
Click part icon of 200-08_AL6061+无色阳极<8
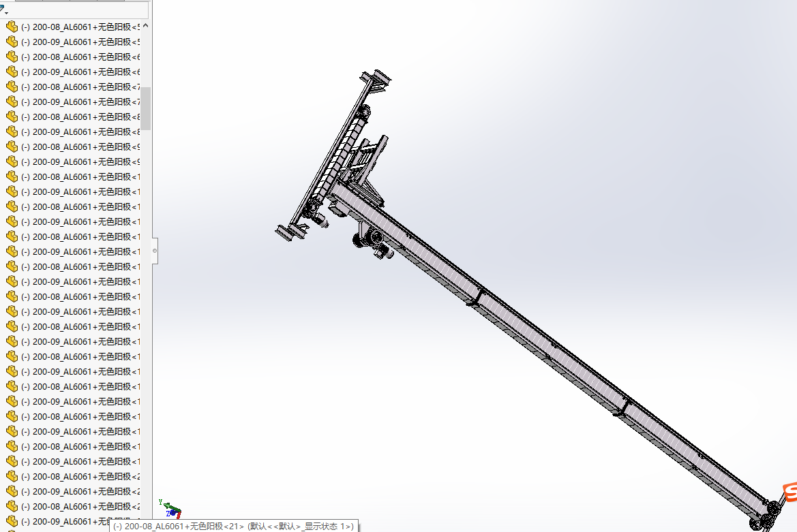pos(12,116)
